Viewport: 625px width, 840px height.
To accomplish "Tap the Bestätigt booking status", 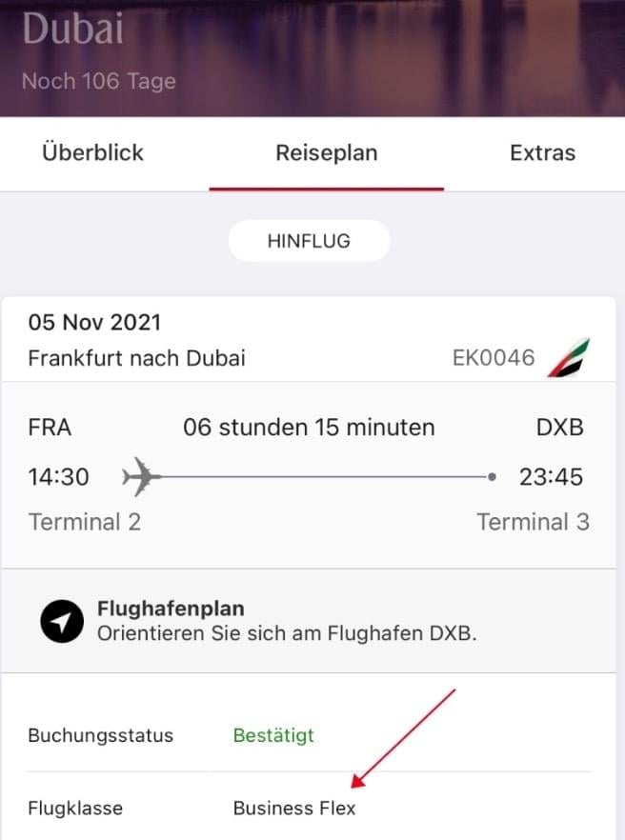I will pyautogui.click(x=273, y=735).
